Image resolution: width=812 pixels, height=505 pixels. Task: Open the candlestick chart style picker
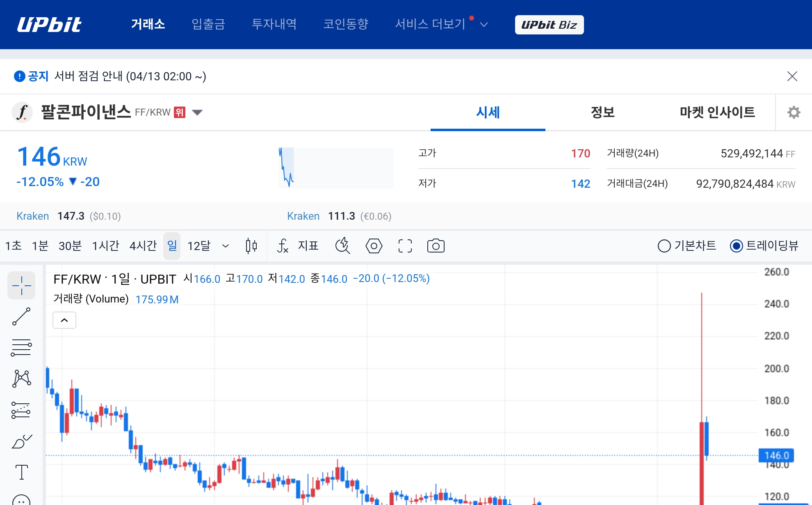point(251,246)
